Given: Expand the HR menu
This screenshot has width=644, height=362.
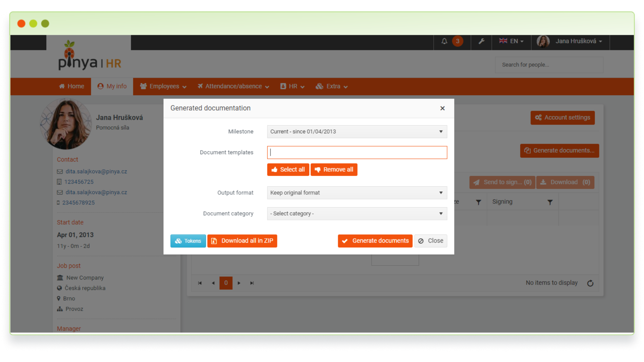Looking at the screenshot, I should 292,86.
